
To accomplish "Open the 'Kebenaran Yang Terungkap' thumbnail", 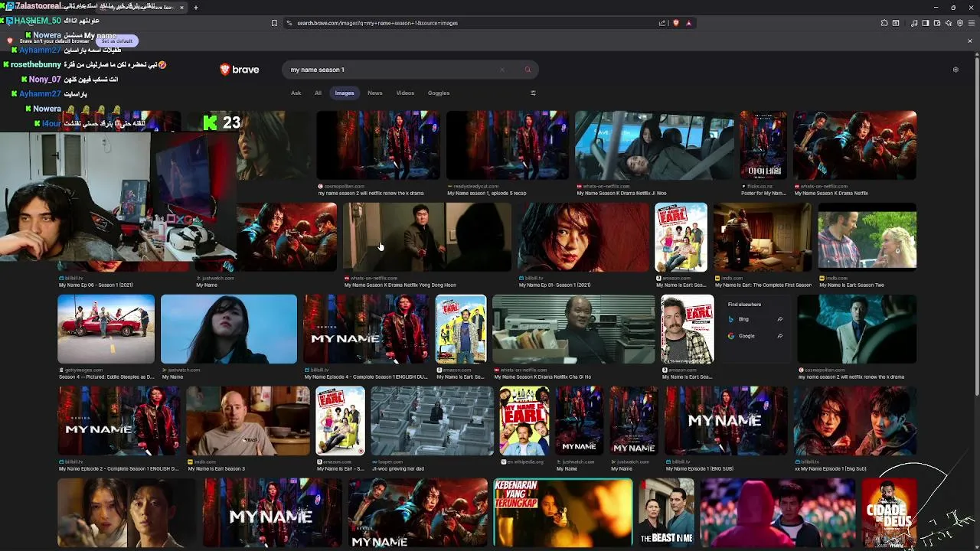I will pyautogui.click(x=563, y=513).
